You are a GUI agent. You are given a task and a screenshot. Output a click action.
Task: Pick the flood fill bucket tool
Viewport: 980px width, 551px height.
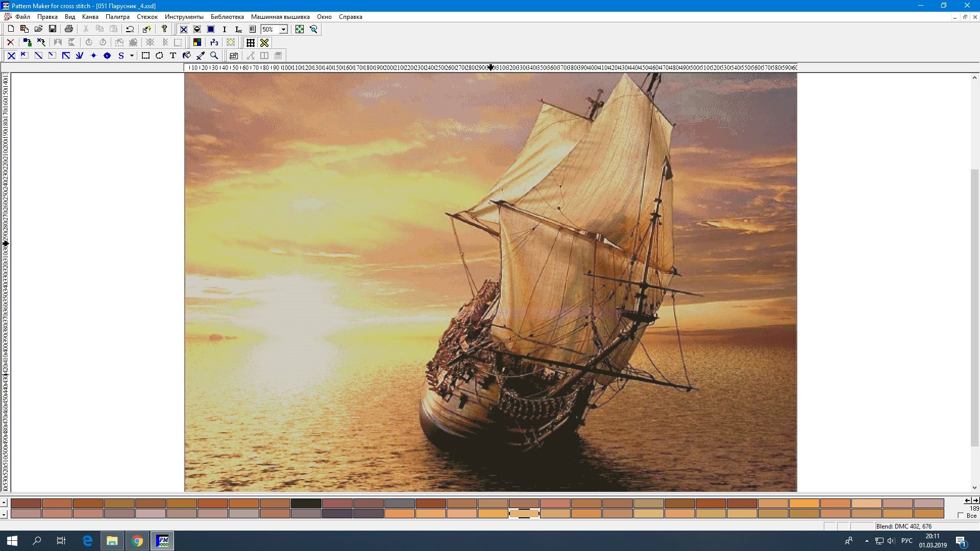pos(187,56)
